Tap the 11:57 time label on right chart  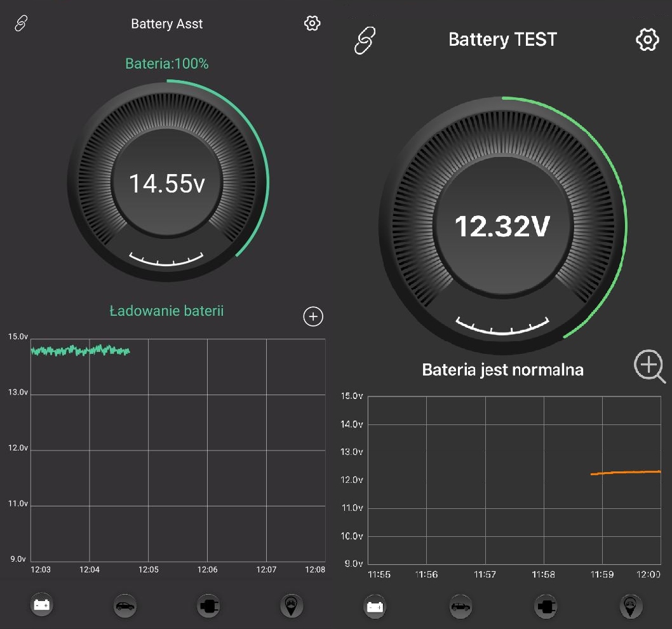[485, 574]
